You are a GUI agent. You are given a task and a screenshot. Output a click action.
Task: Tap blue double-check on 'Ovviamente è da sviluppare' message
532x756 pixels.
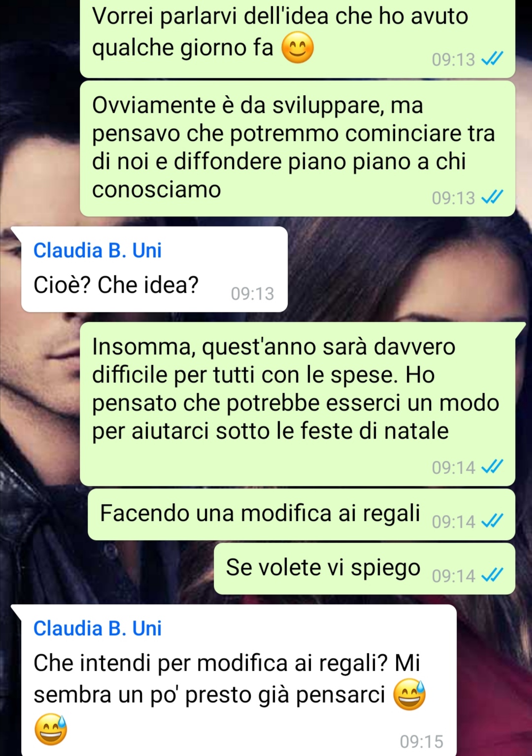tap(492, 198)
